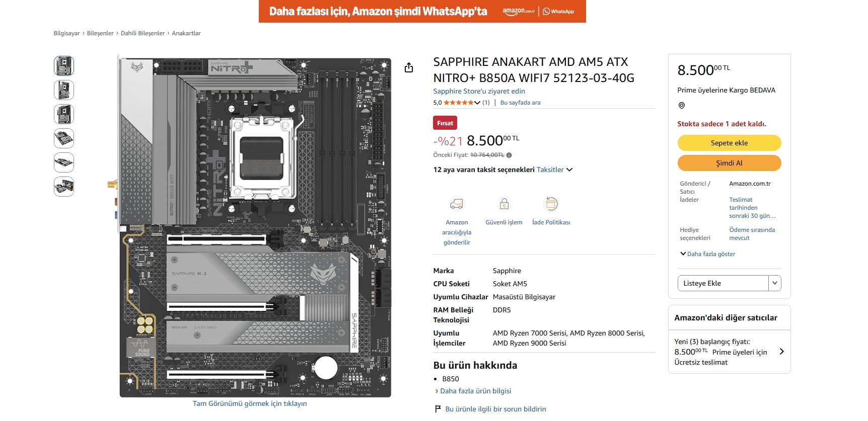The width and height of the screenshot is (868, 421).
Task: Click the secure transaction lock icon
Action: pyautogui.click(x=504, y=204)
